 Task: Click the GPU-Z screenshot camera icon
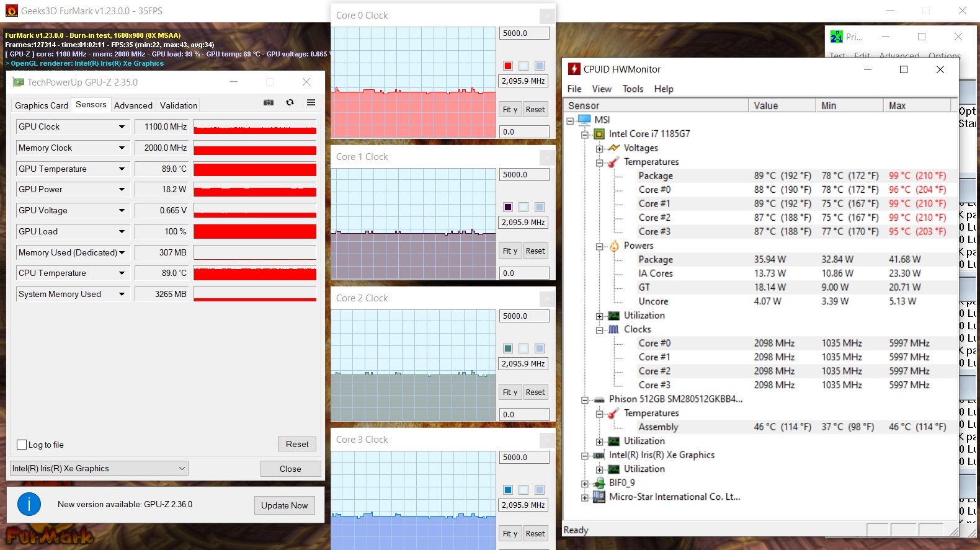269,102
